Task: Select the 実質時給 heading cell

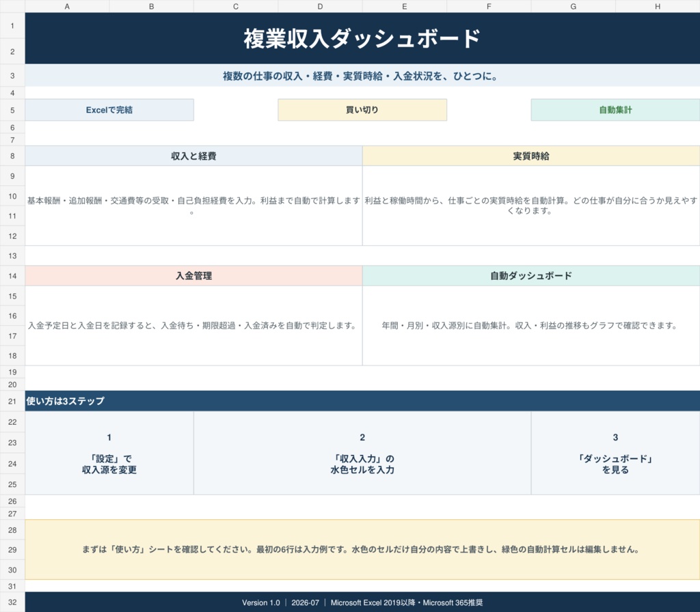Action: [531, 156]
